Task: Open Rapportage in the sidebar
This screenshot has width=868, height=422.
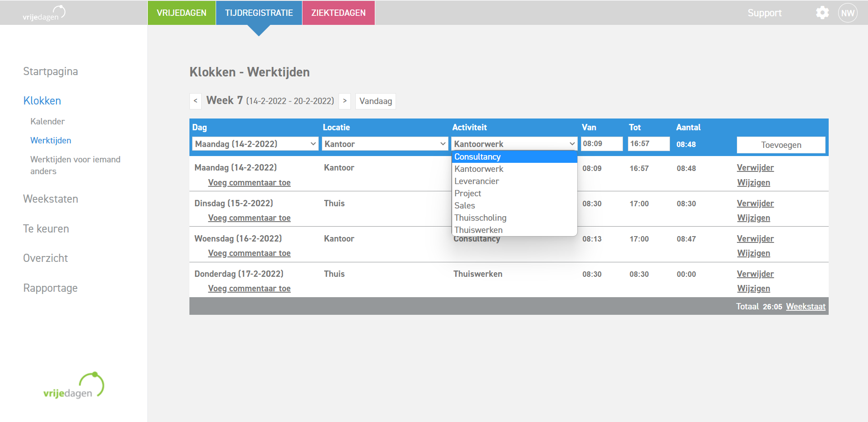Action: click(x=50, y=288)
